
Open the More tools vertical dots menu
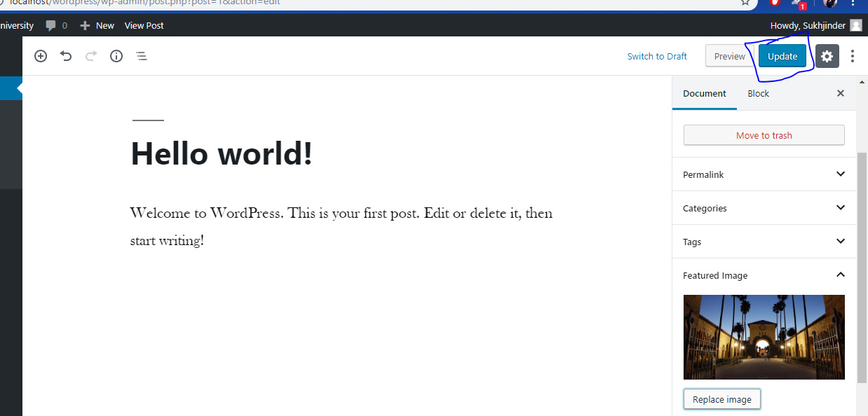coord(853,57)
